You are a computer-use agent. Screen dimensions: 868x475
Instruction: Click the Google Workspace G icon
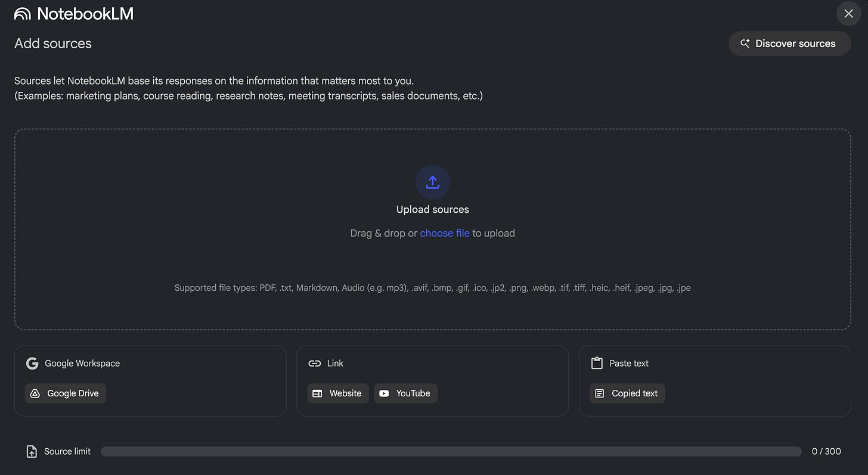[32, 364]
